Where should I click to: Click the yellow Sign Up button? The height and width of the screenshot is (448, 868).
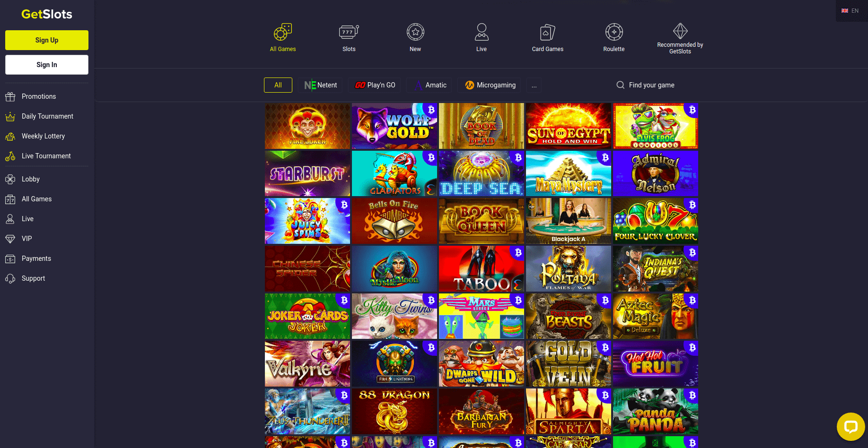tap(47, 40)
